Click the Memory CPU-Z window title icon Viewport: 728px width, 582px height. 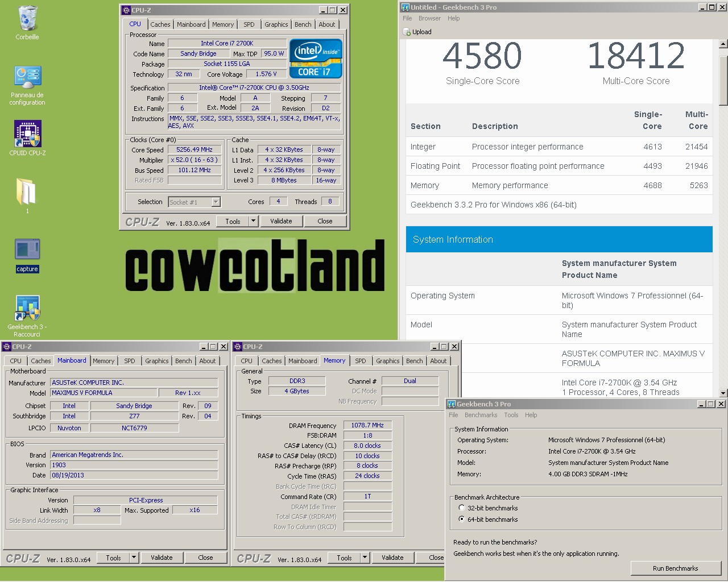[x=238, y=346]
